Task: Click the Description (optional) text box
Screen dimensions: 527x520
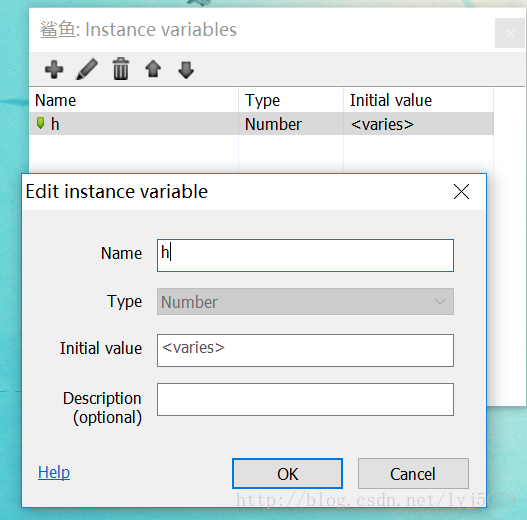Action: coord(305,399)
